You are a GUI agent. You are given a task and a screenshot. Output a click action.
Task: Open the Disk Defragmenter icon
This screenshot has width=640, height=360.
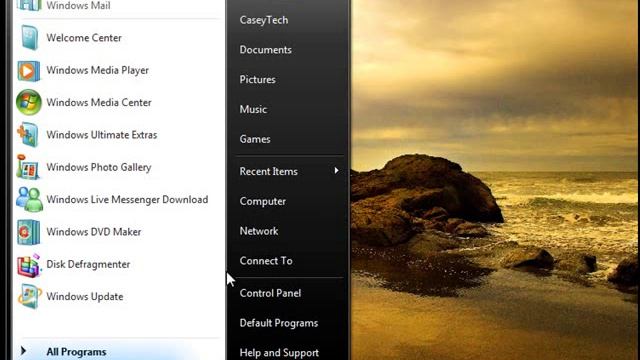click(x=29, y=265)
